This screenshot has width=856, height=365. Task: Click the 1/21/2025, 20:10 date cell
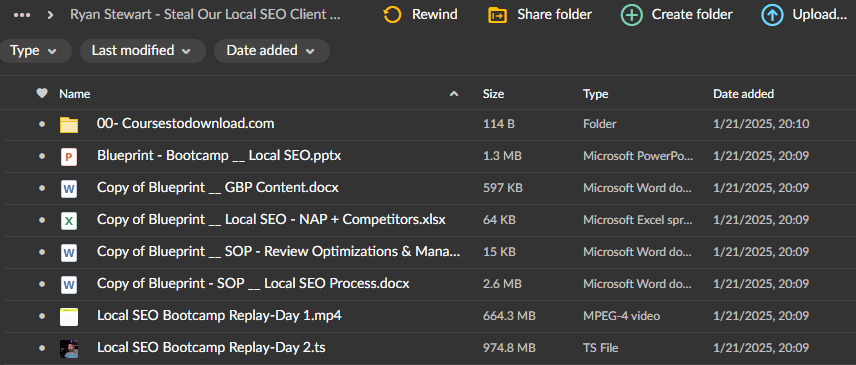(761, 124)
